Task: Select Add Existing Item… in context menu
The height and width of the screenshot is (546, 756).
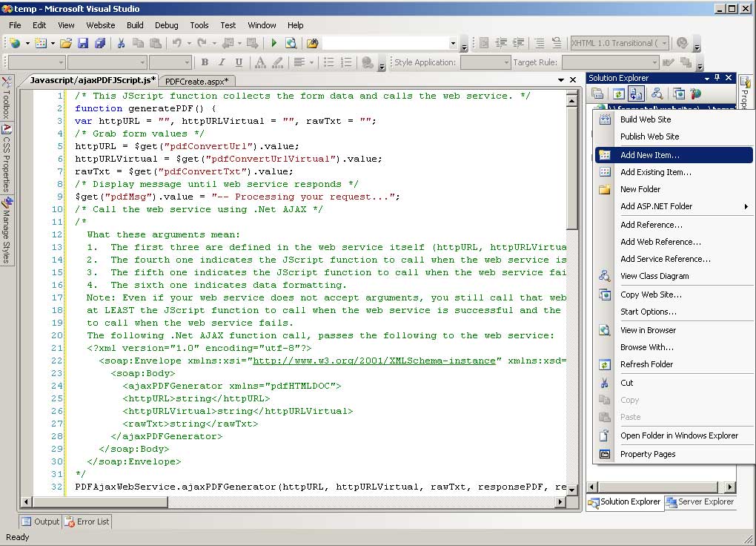Action: point(674,172)
